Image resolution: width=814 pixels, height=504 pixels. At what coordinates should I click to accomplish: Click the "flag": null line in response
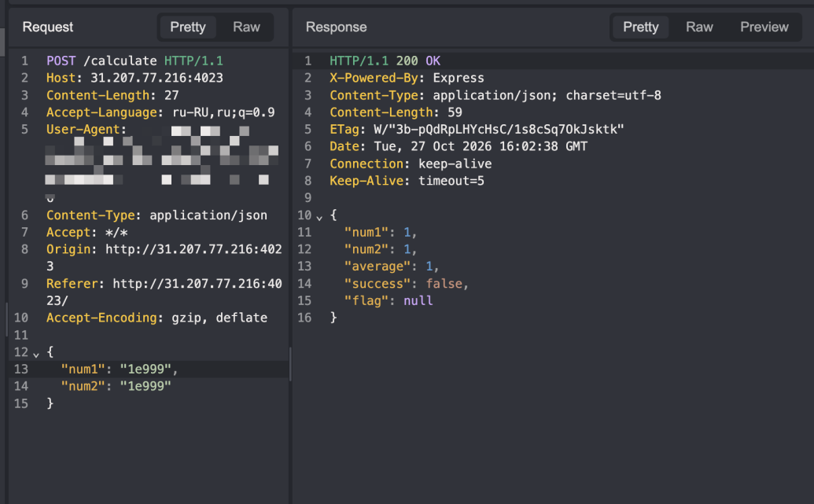[389, 300]
